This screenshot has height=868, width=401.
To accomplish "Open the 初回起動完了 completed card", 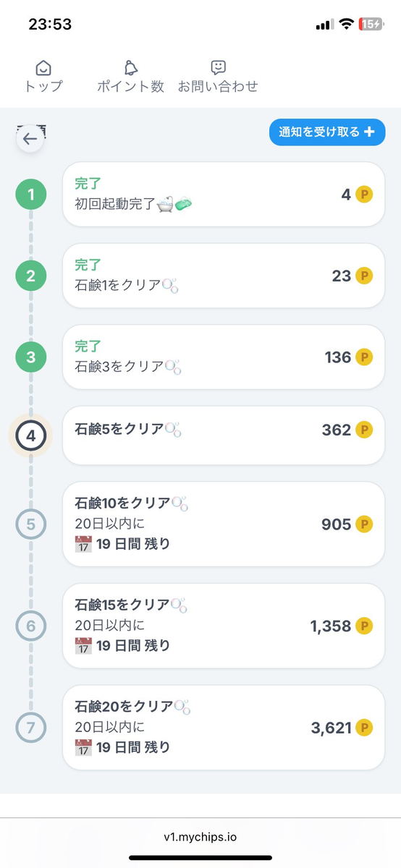I will pos(224,195).
